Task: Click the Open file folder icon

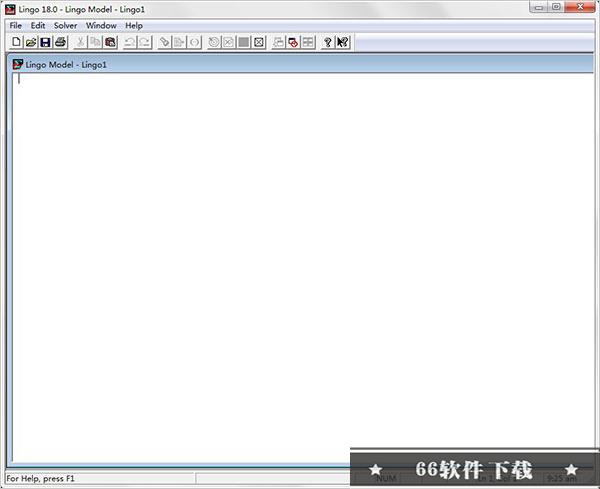Action: coord(31,42)
